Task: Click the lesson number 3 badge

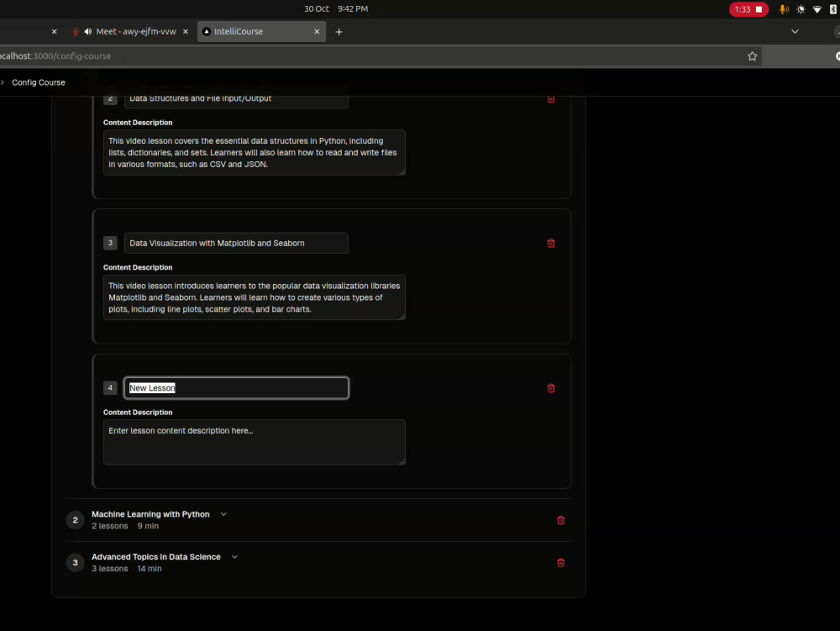Action: coord(110,243)
